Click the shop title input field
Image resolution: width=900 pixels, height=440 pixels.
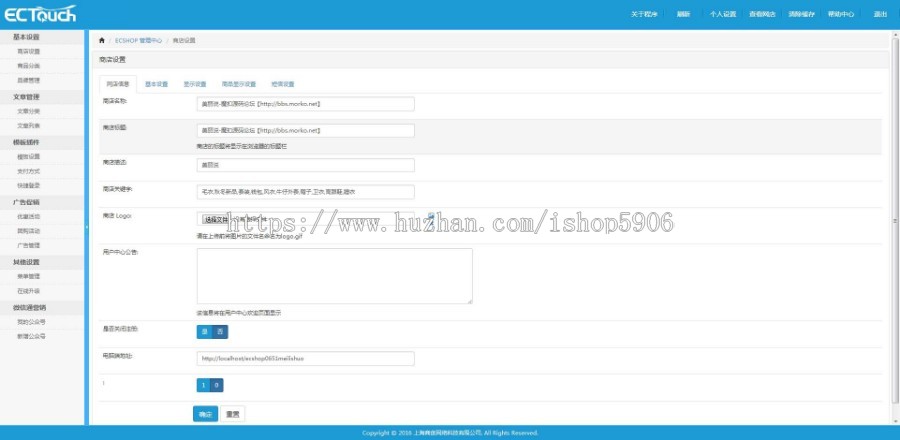click(x=305, y=130)
